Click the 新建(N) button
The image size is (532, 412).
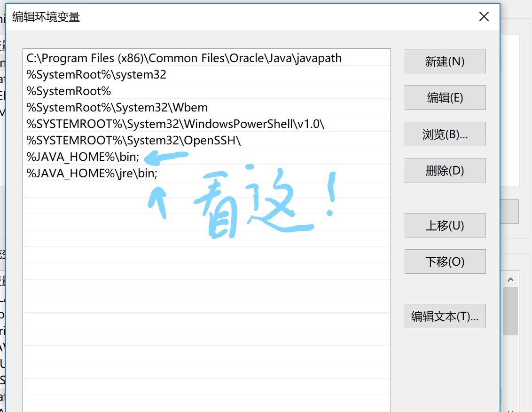coord(445,61)
